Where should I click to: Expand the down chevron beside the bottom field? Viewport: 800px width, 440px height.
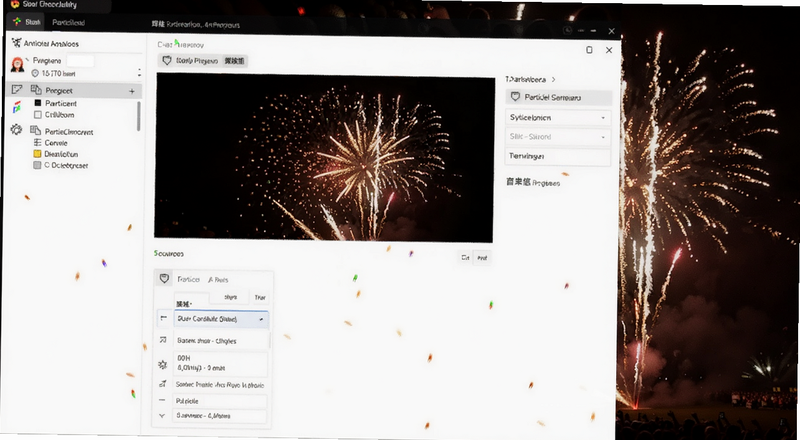[x=162, y=416]
